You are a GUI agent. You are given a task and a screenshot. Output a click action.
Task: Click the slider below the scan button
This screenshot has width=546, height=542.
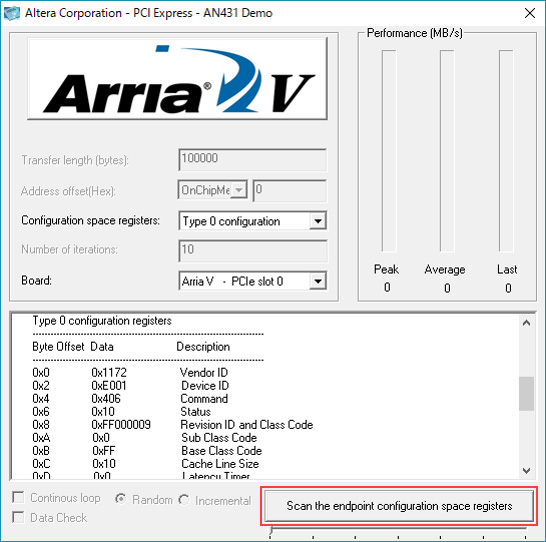coord(398,532)
